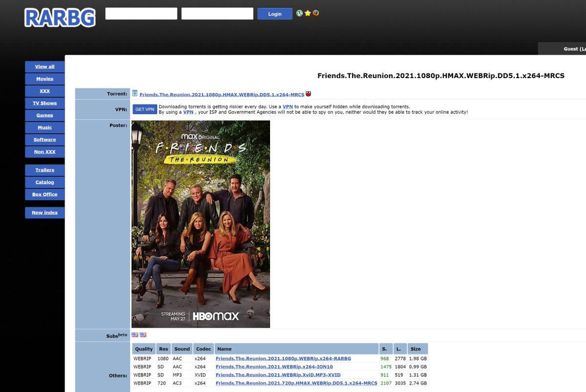Open Friends.The.Reunion.2021.WEBRip.XviD.MP3-XVID link
Screen dimensions: 586x392
(278, 375)
